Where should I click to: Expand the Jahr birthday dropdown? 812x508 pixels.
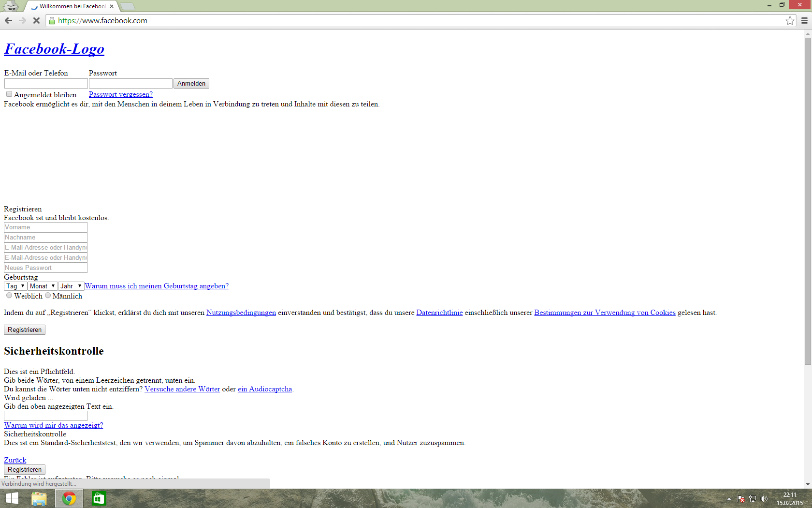71,286
